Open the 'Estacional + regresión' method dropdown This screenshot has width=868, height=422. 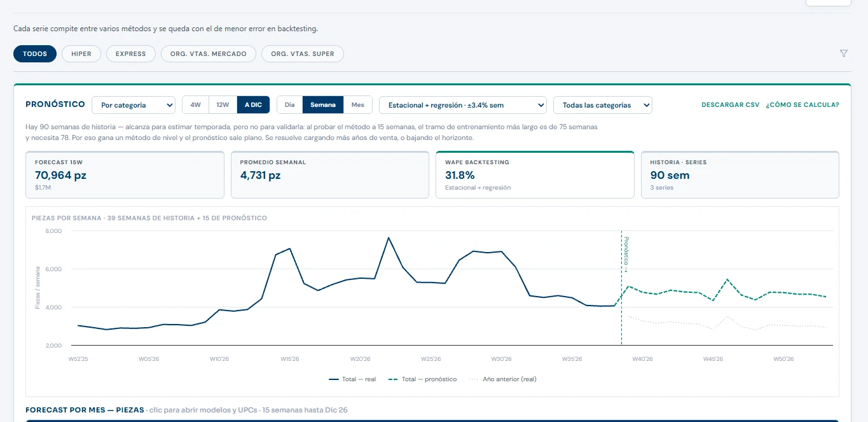click(x=463, y=105)
